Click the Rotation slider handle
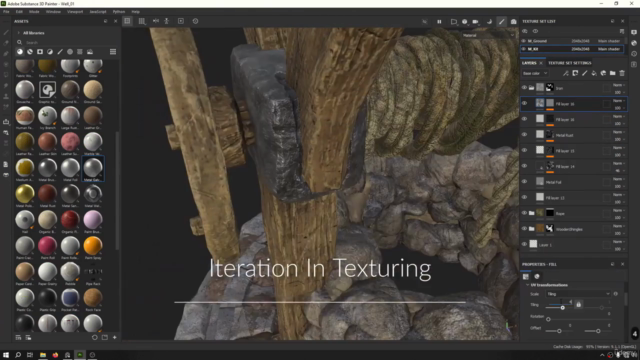The image size is (640, 360). coord(549,319)
